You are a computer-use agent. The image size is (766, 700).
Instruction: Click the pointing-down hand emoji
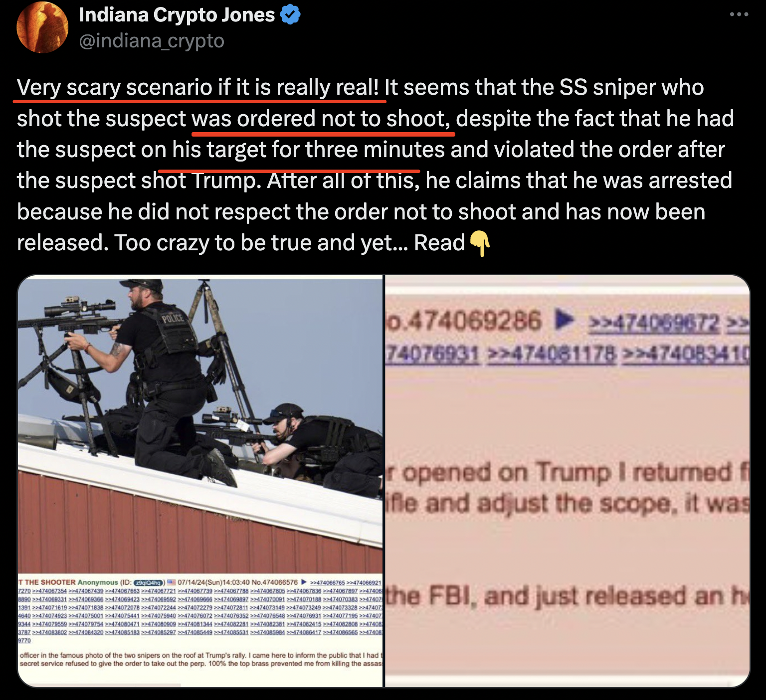[480, 243]
